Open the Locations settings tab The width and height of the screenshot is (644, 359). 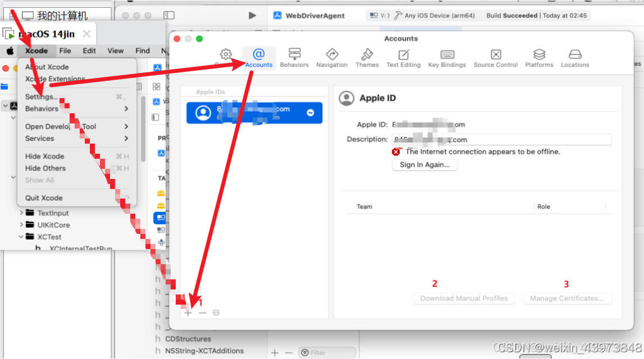click(575, 57)
